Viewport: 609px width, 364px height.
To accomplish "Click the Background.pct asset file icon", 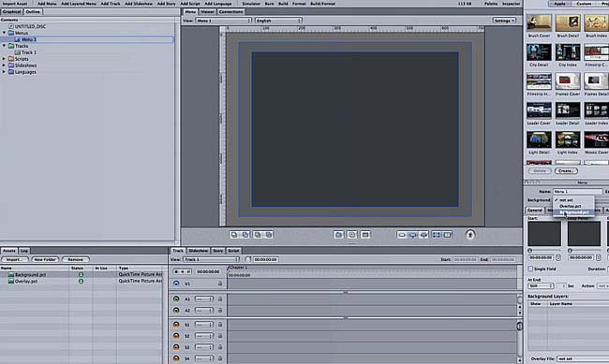I will pos(11,274).
